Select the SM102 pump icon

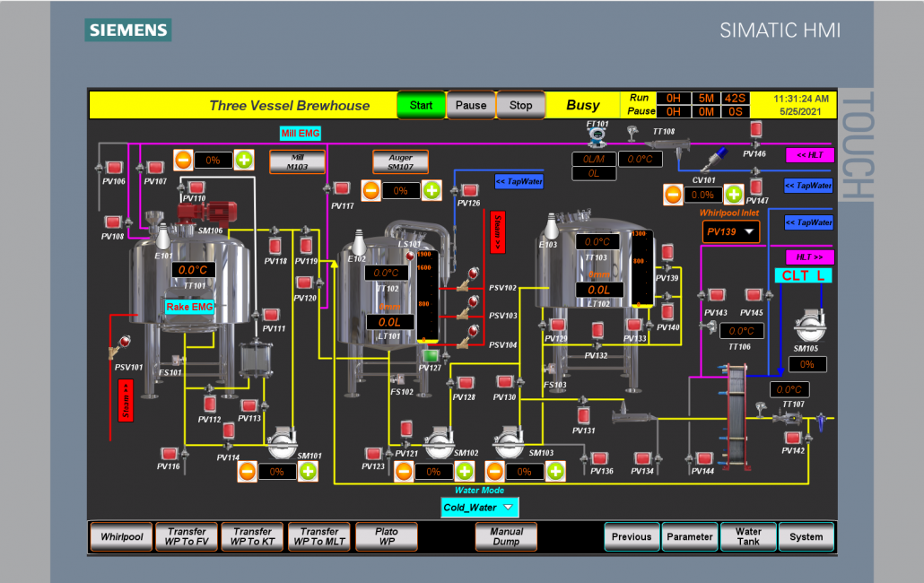(x=439, y=441)
